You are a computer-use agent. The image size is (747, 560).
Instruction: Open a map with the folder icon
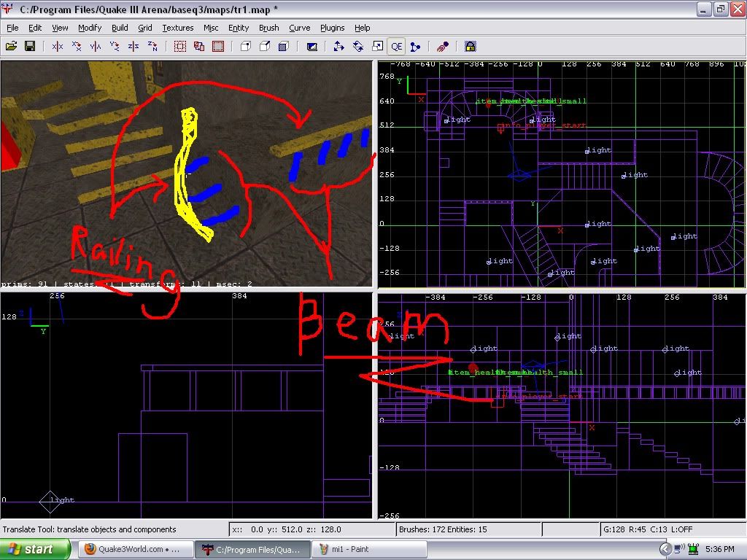coord(12,46)
